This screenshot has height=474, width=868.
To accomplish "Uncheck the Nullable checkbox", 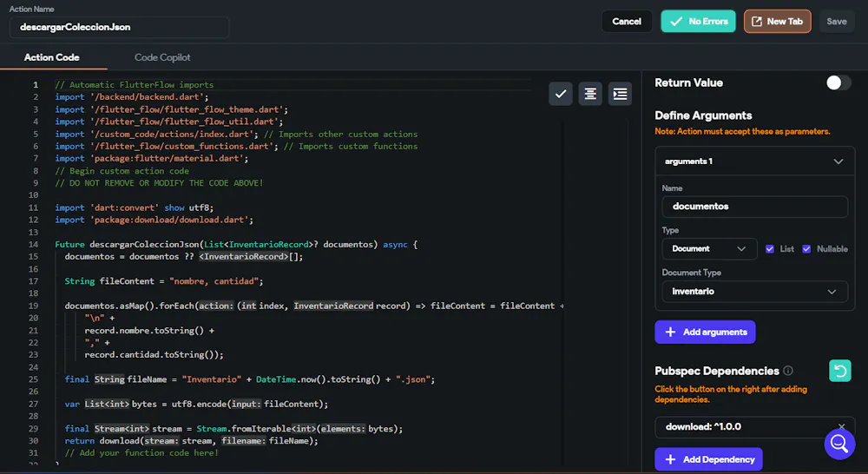I will [806, 248].
